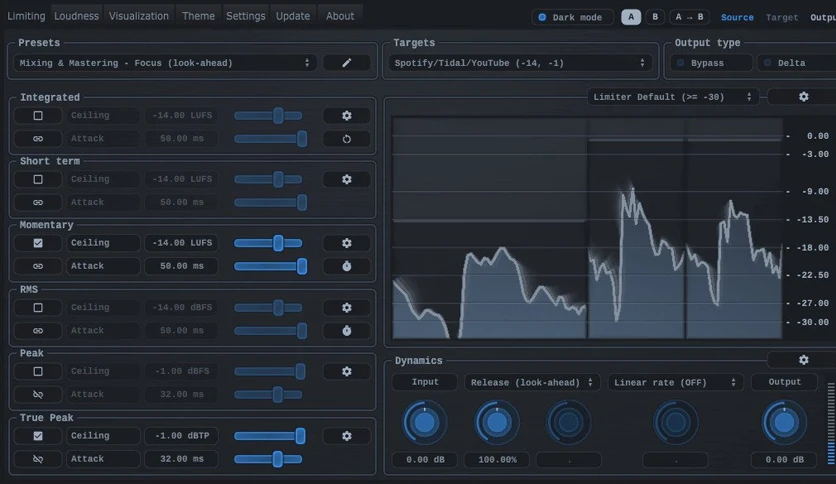Uncheck the True Peak ceiling checkbox
Image resolution: width=836 pixels, height=484 pixels.
[x=38, y=436]
